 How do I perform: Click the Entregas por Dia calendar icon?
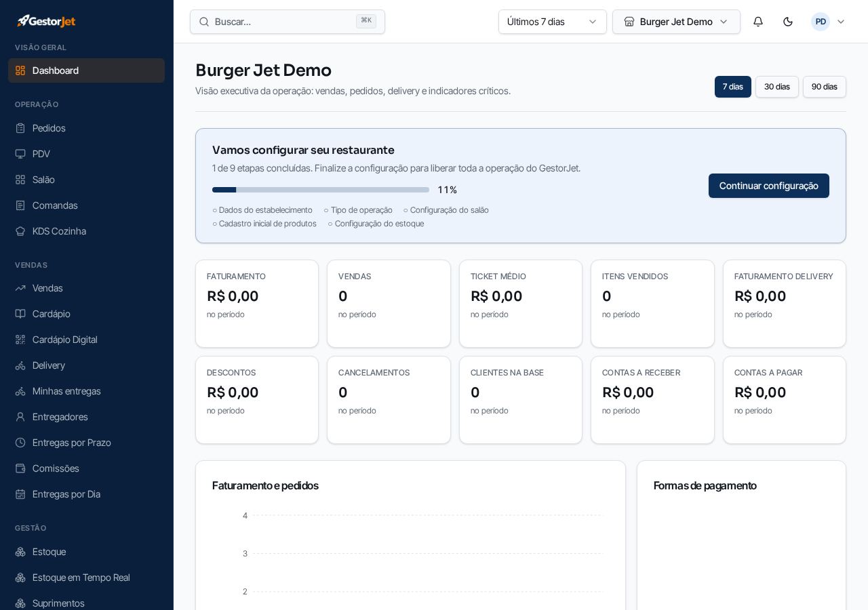tap(20, 494)
